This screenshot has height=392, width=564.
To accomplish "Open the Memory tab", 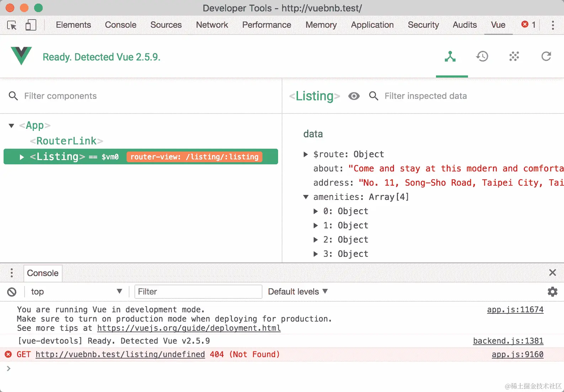I will tap(321, 25).
